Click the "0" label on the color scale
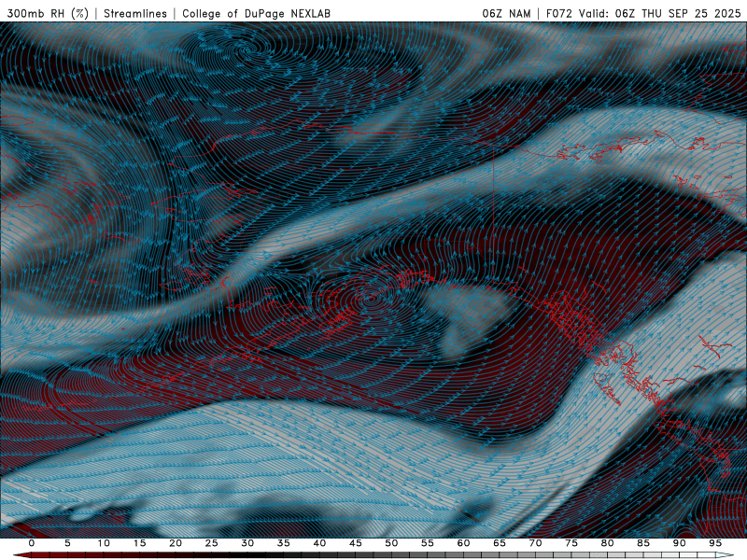 pos(32,543)
